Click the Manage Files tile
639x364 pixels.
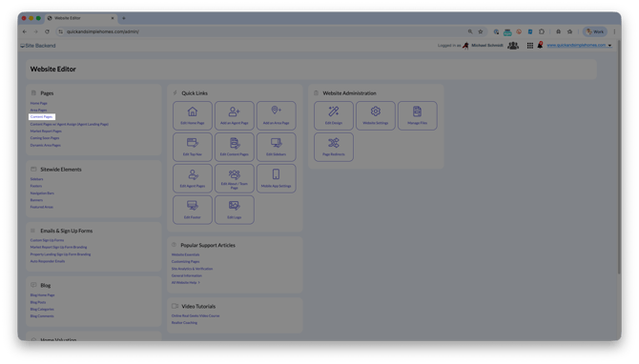(418, 115)
